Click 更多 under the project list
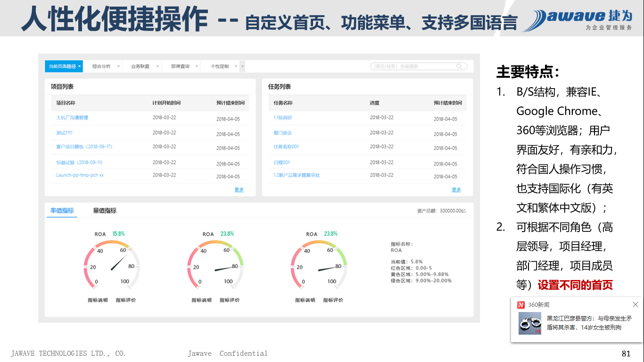The height and width of the screenshot is (362, 644). coord(239,189)
